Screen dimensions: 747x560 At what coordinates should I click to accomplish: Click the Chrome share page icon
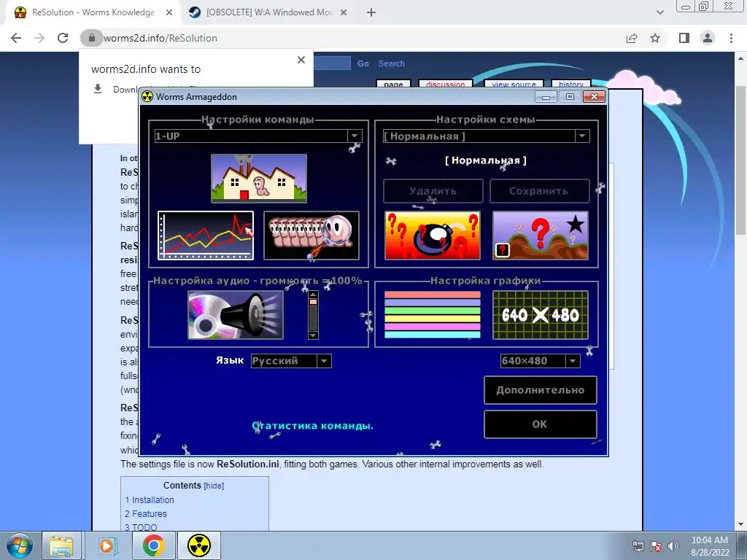(632, 38)
